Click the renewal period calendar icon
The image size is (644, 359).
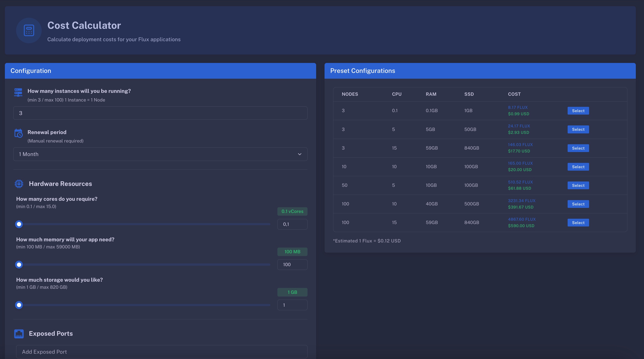click(18, 133)
